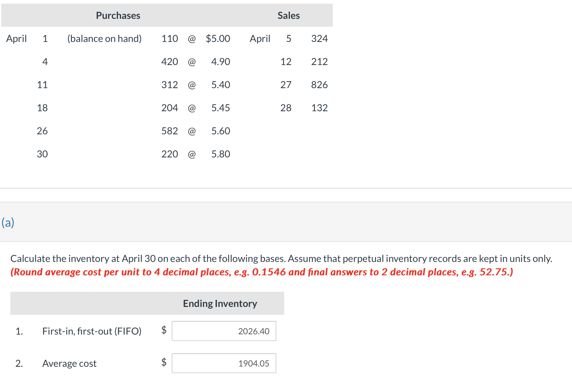Viewport: 572px width, 392px height.
Task: Expand the section labeled (a)
Action: click(8, 222)
